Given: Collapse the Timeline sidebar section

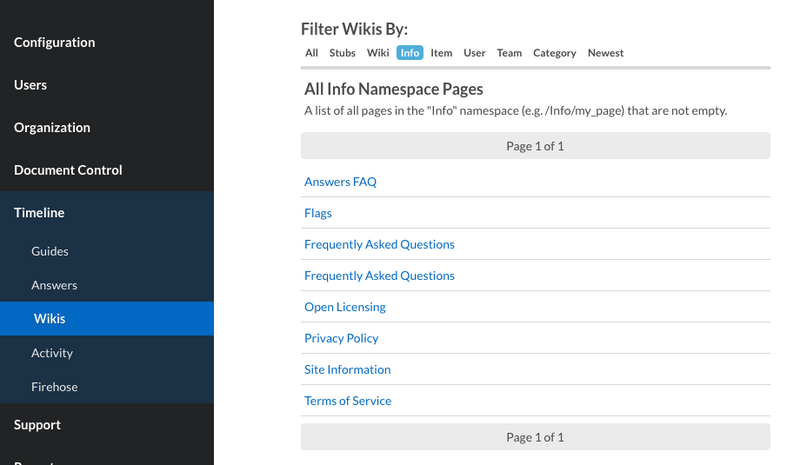Looking at the screenshot, I should 39,212.
